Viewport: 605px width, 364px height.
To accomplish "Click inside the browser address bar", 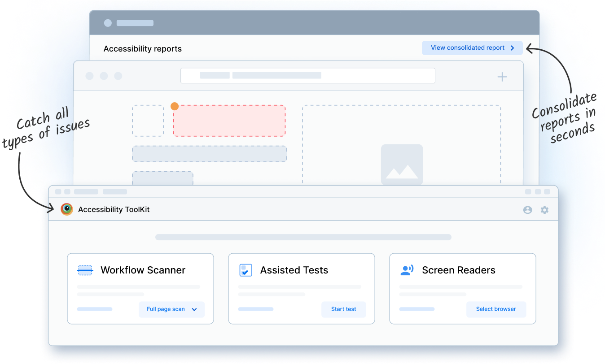I will (x=308, y=75).
